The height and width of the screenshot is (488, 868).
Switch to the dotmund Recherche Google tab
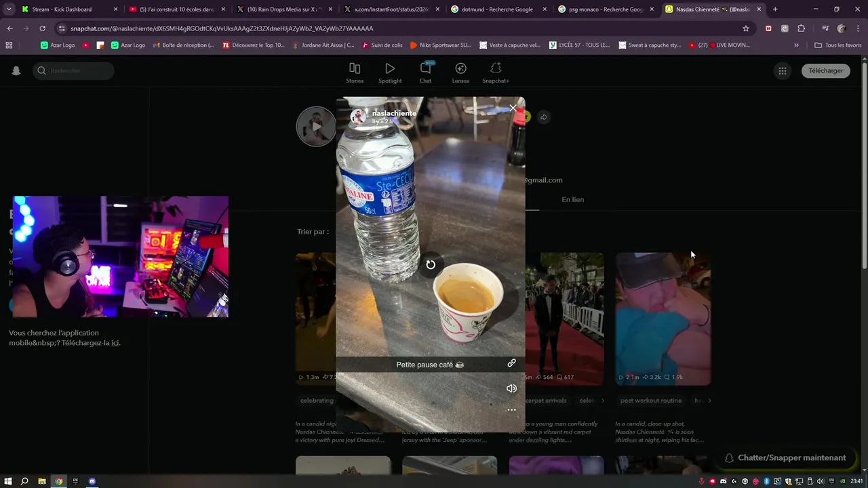pyautogui.click(x=498, y=9)
